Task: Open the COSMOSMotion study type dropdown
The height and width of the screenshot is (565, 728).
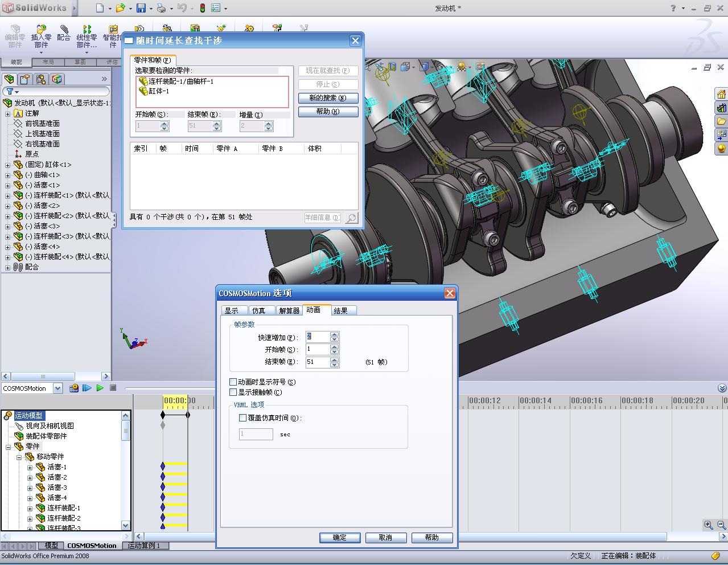Action: 57,388
